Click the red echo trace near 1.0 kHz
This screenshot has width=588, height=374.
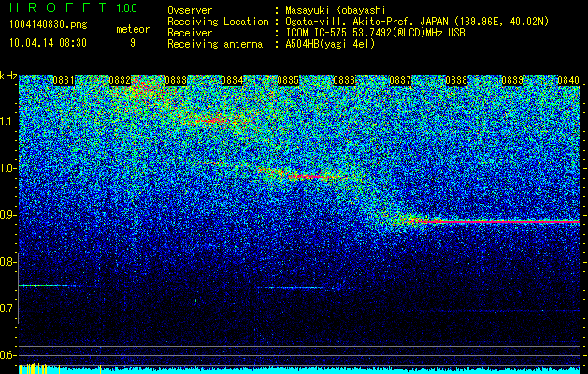311,176
